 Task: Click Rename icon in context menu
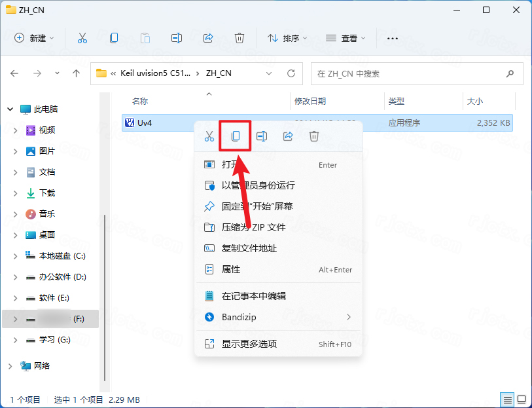[x=262, y=136]
